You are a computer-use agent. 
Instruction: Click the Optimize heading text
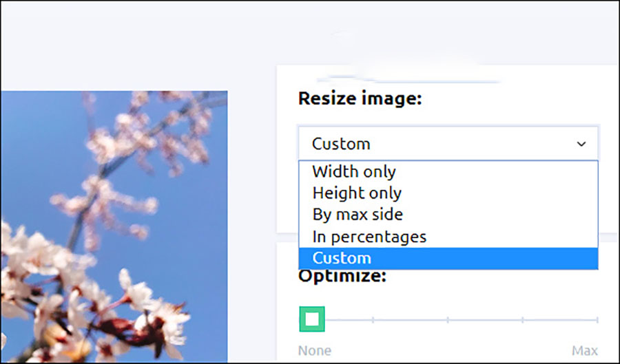(342, 277)
